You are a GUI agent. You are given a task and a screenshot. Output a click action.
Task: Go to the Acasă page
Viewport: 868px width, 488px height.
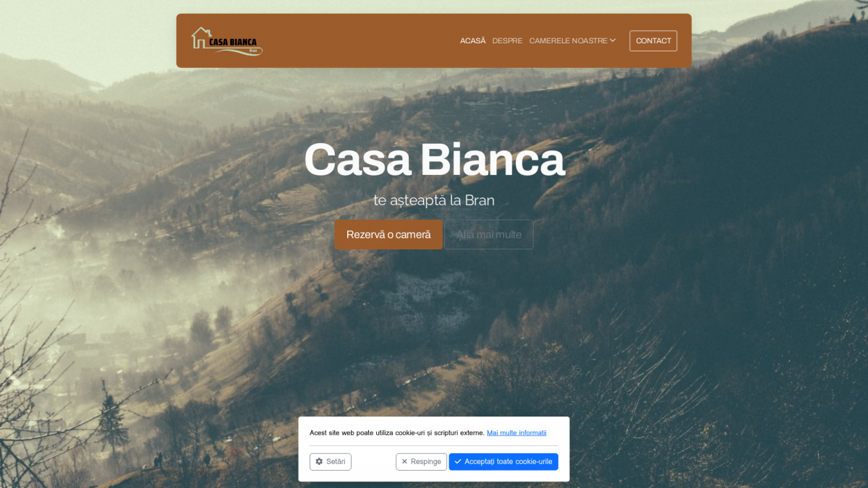(473, 40)
